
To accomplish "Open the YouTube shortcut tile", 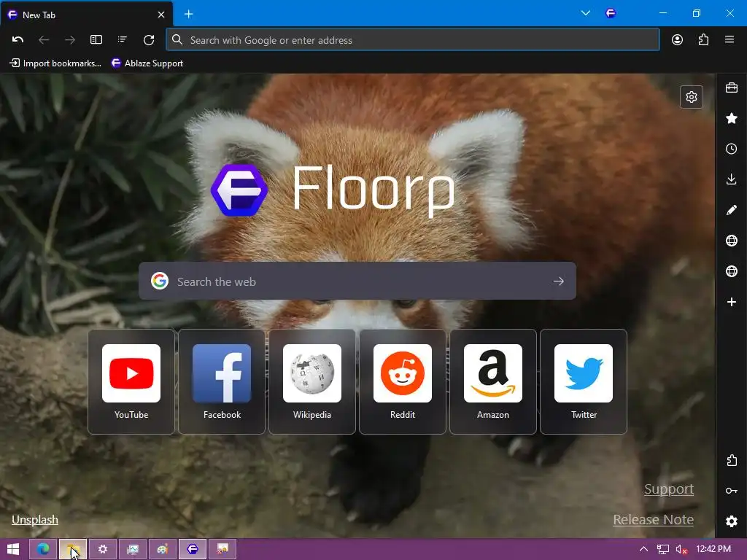I will point(131,382).
